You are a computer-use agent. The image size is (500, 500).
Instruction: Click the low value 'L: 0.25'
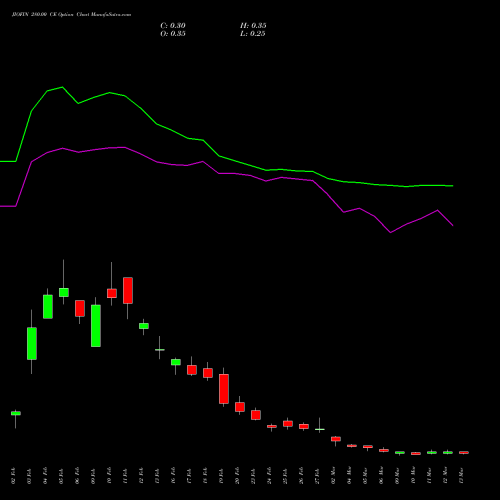click(252, 34)
